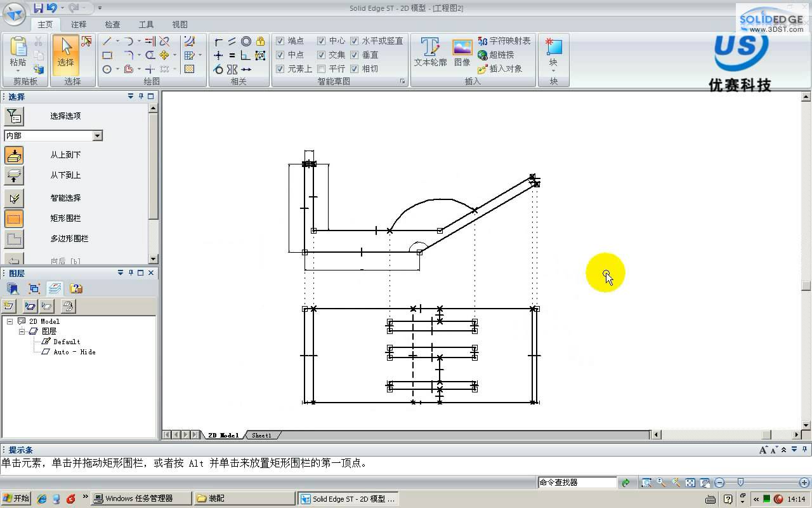Click the 插入对象 insert object button
This screenshot has width=812, height=508.
tap(500, 69)
